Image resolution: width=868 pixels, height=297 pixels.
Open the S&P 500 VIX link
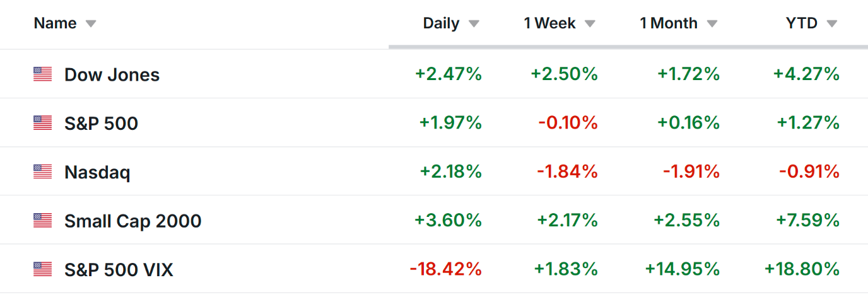[119, 269]
